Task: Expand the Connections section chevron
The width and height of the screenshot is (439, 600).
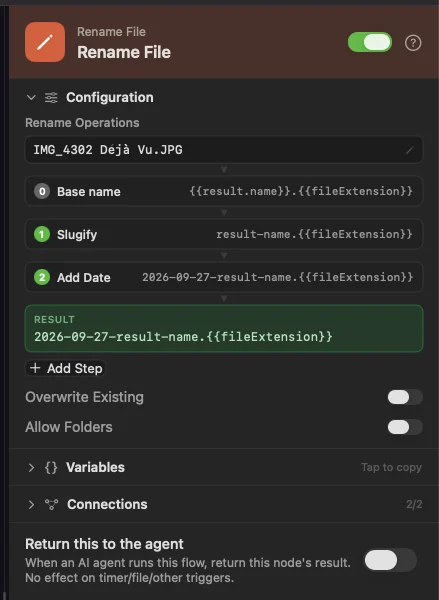Action: pyautogui.click(x=31, y=505)
